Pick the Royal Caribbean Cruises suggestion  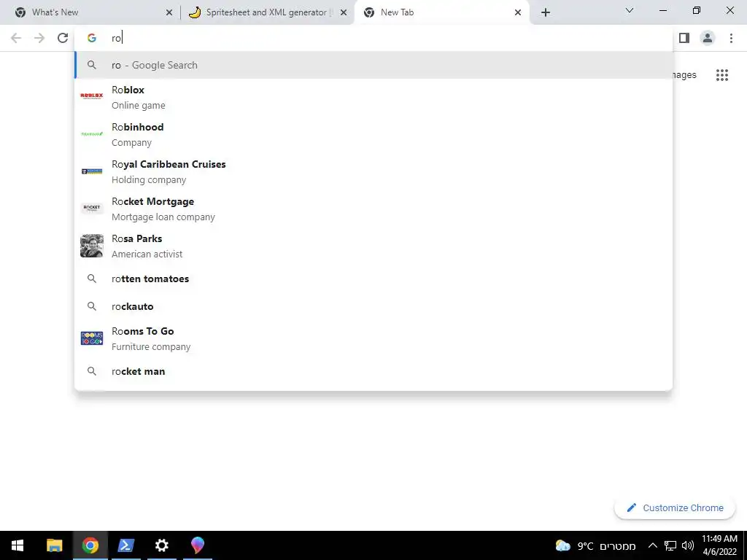tap(373, 171)
